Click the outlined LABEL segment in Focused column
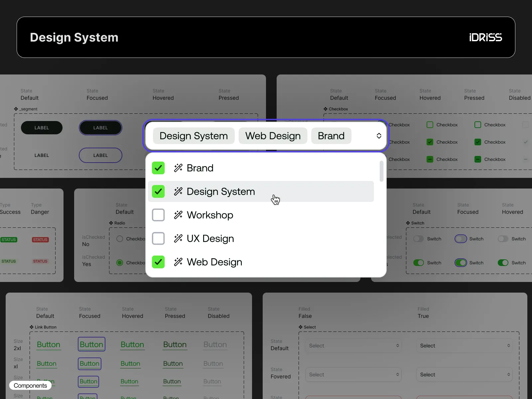The image size is (532, 399). [100, 155]
